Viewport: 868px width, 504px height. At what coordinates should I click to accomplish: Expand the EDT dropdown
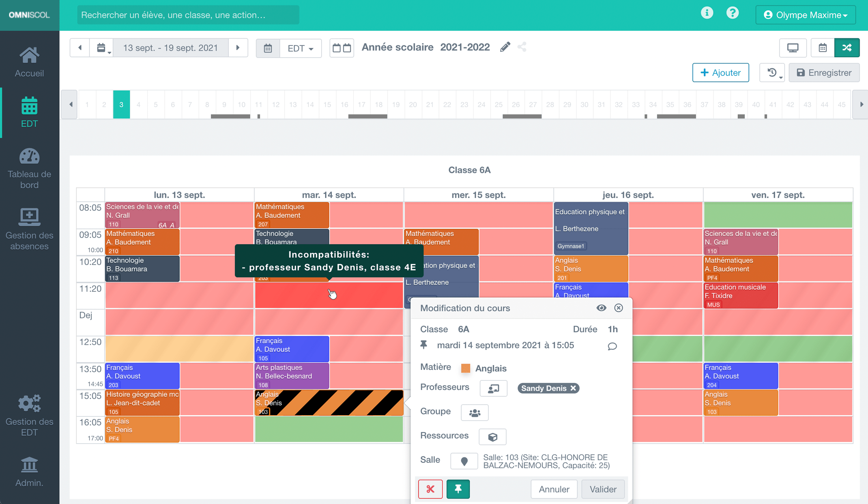coord(300,48)
